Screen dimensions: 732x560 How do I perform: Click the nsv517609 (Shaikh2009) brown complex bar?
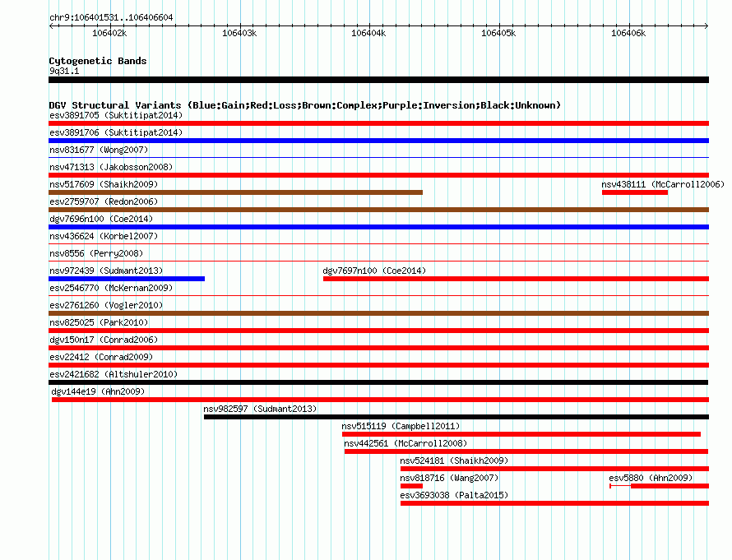236,192
